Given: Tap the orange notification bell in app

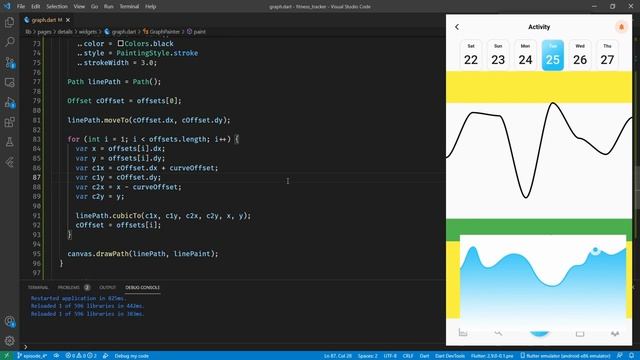Looking at the screenshot, I should point(621,27).
